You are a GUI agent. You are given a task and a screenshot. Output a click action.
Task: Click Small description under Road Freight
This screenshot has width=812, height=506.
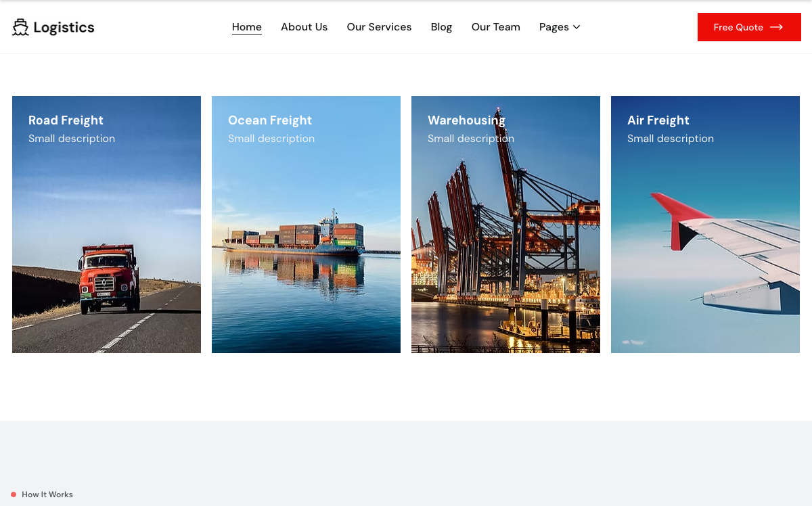click(x=72, y=139)
